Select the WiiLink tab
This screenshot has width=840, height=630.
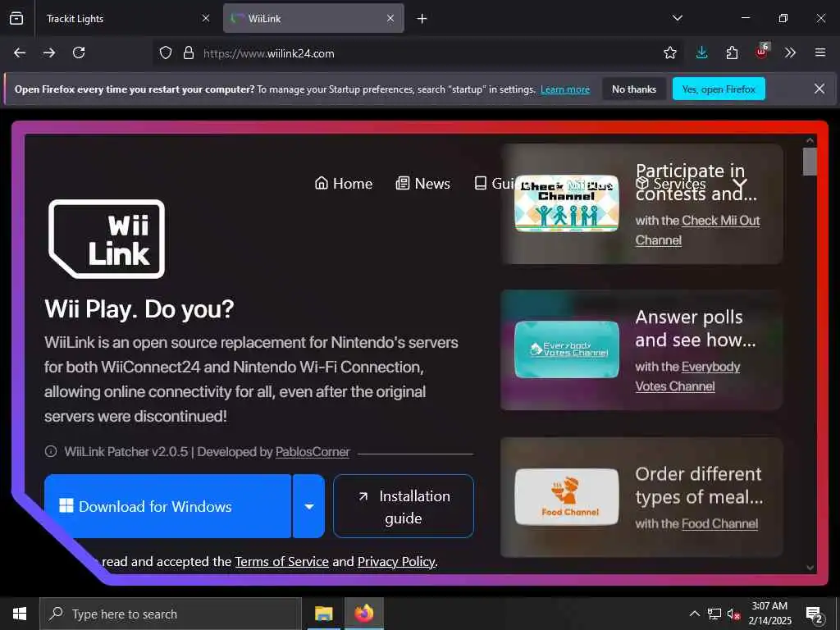(x=313, y=19)
